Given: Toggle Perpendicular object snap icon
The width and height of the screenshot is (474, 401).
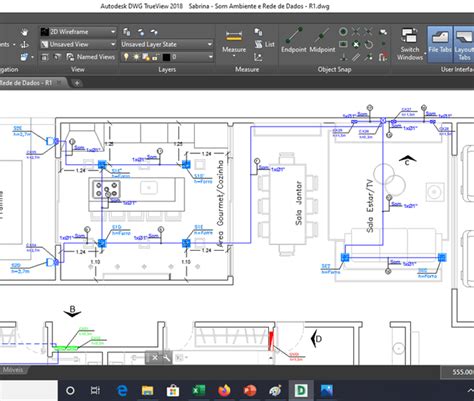Looking at the screenshot, I should (343, 57).
